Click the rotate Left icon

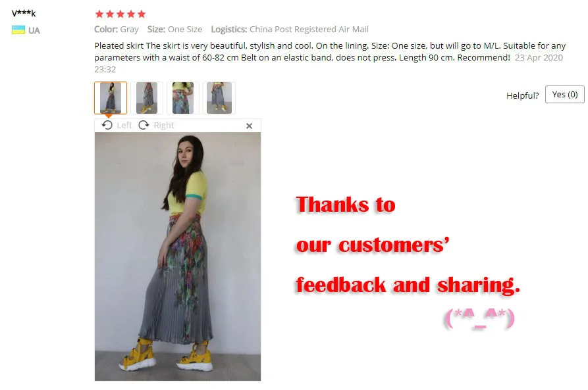[107, 125]
